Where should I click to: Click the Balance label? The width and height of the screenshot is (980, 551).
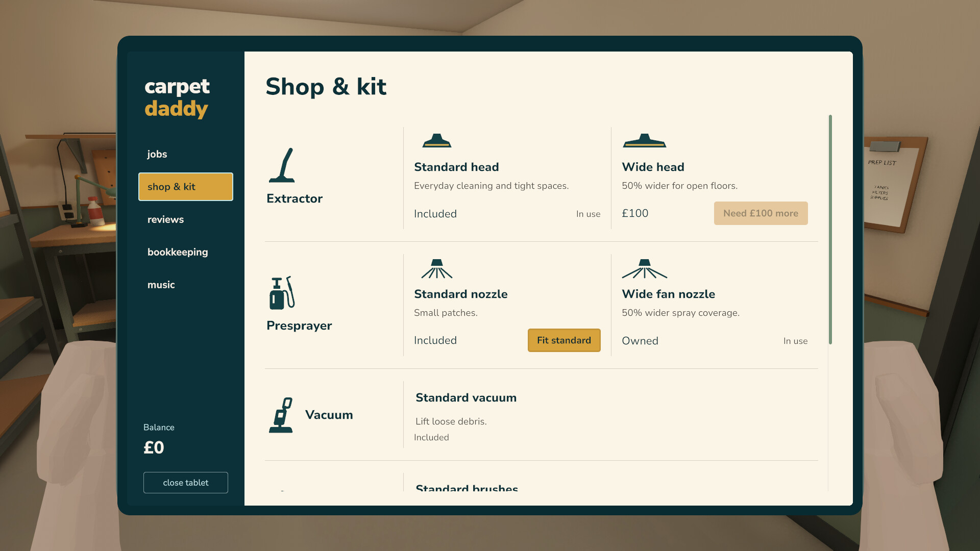(159, 428)
